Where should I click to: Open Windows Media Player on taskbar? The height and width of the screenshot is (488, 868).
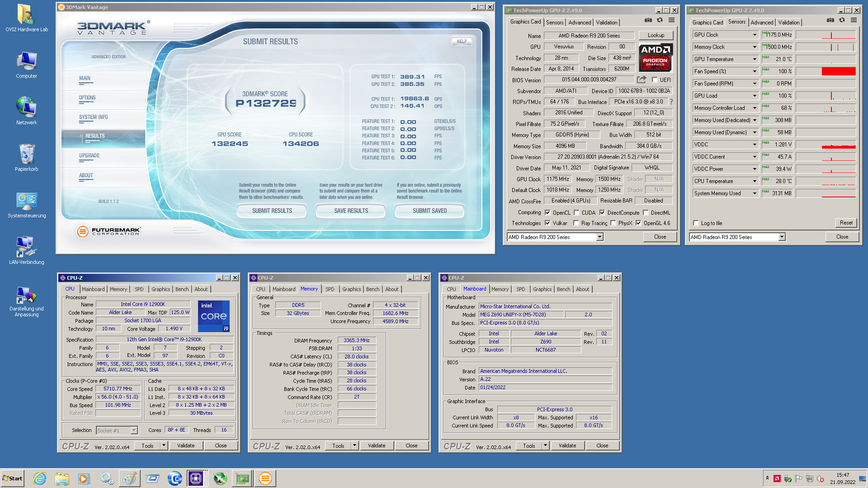[x=84, y=479]
